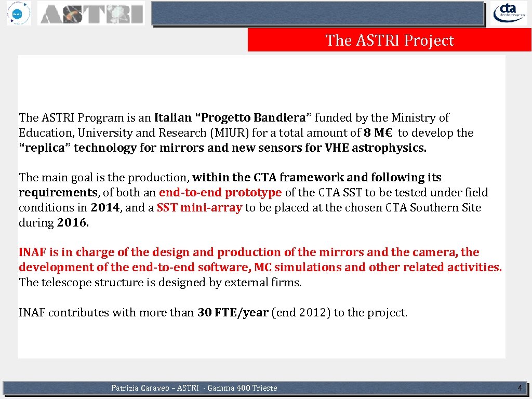The image size is (532, 399).
Task: Click the text '(end 2012) to the project.'
Action: point(339,312)
